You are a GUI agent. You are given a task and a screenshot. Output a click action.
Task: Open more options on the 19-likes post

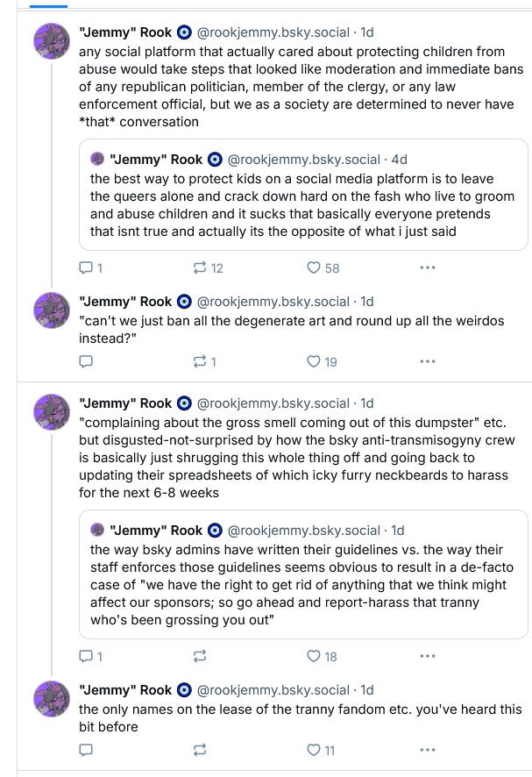427,360
